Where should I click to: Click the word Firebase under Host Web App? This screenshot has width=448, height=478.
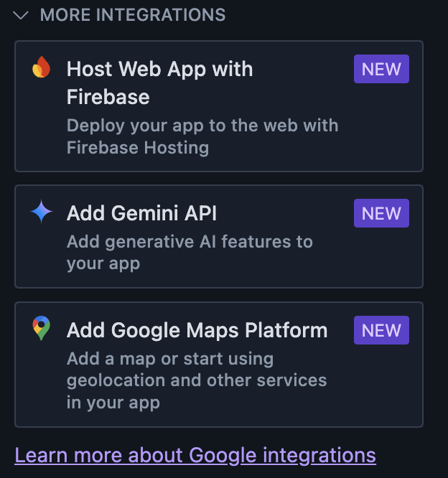[108, 97]
